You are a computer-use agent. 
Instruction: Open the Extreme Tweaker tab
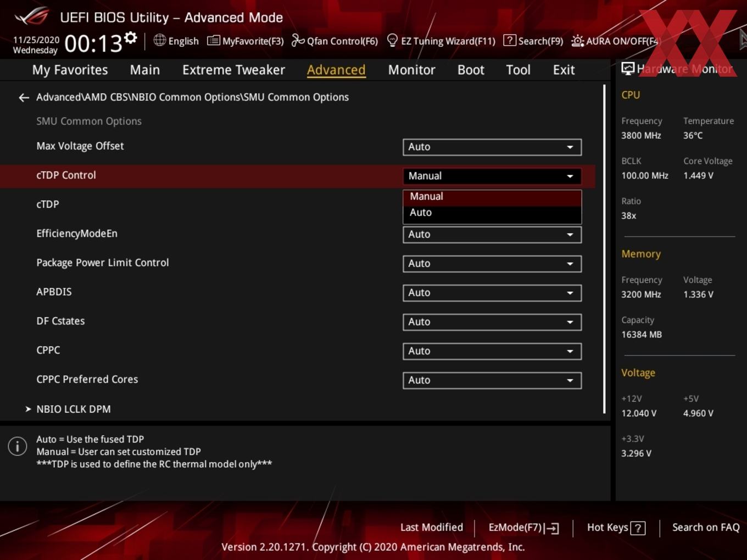233,70
